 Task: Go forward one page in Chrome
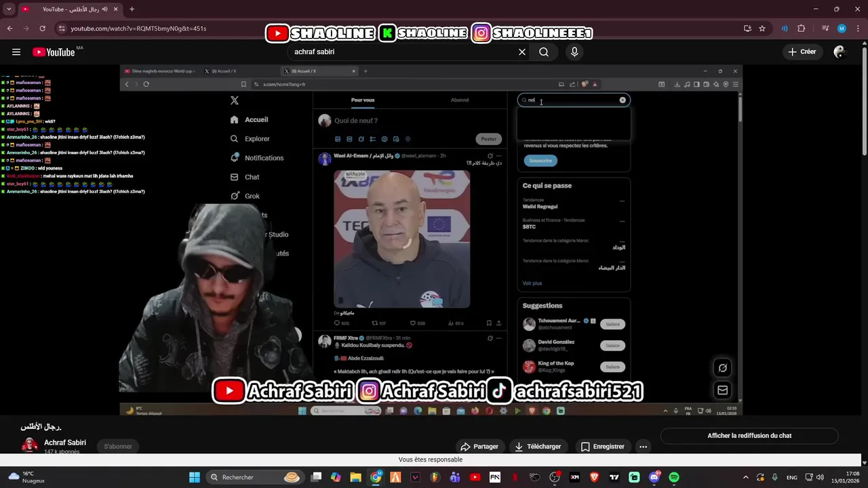[x=26, y=28]
